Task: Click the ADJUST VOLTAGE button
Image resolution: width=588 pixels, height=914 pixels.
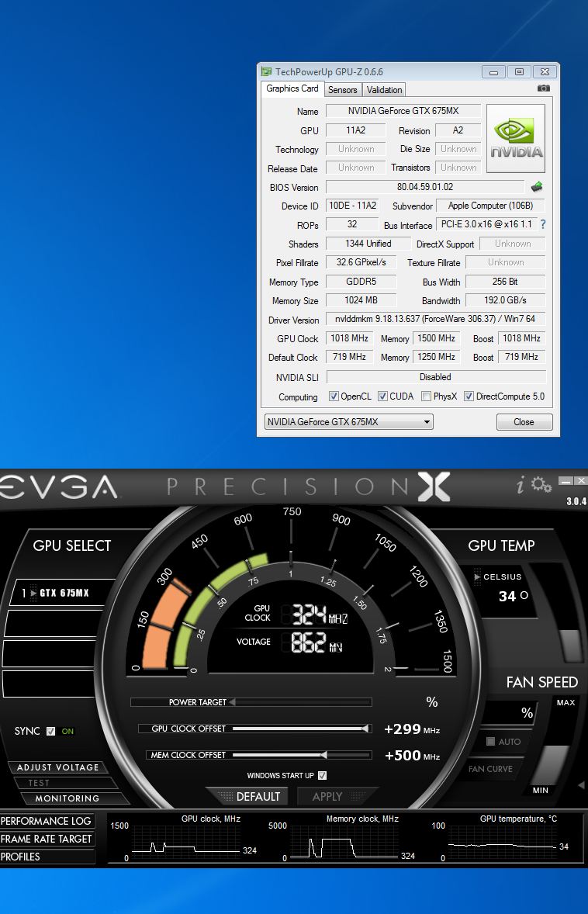Action: pyautogui.click(x=57, y=767)
